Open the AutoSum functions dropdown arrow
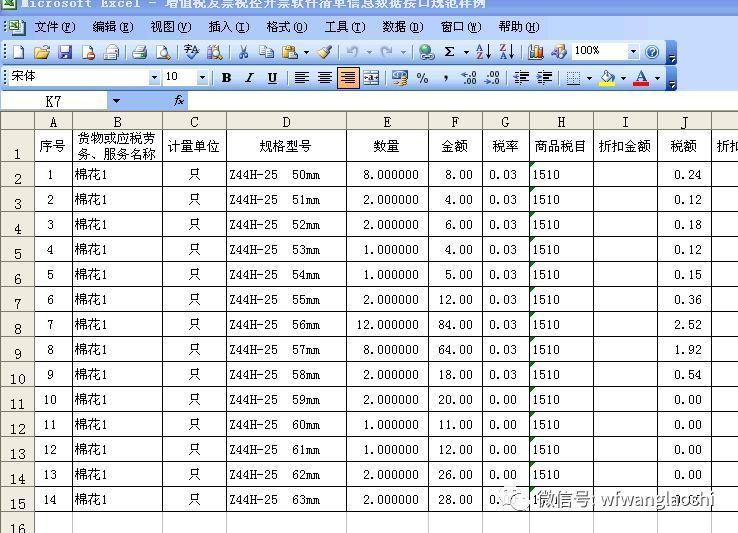The width and height of the screenshot is (738, 533). click(x=466, y=52)
